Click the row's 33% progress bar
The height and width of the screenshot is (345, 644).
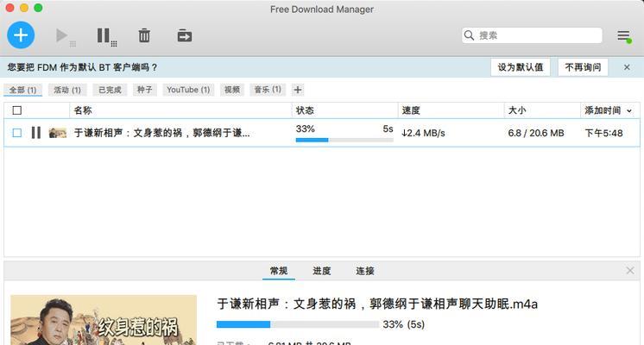click(x=344, y=140)
